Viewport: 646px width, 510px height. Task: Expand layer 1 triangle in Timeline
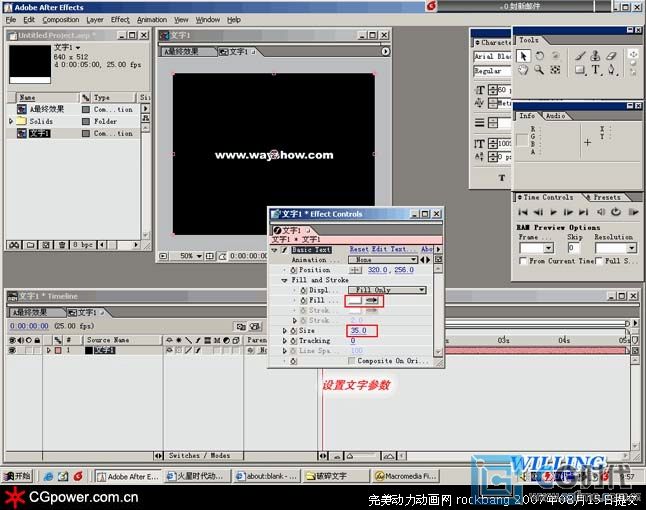(49, 350)
